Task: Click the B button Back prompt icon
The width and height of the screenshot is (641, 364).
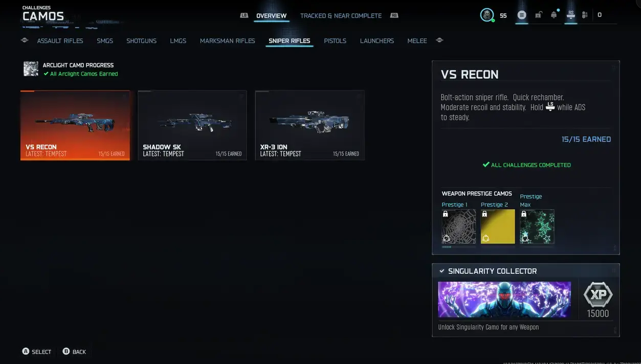Action: click(66, 351)
